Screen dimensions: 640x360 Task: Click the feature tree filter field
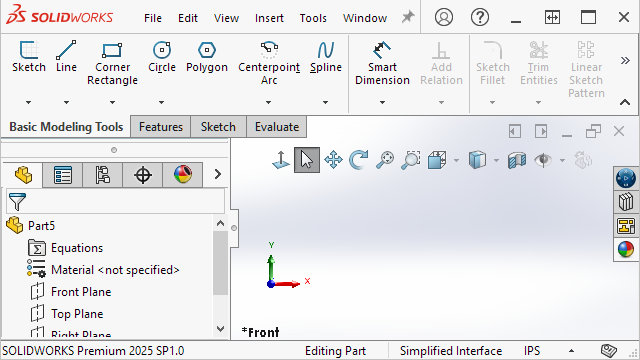click(x=115, y=201)
